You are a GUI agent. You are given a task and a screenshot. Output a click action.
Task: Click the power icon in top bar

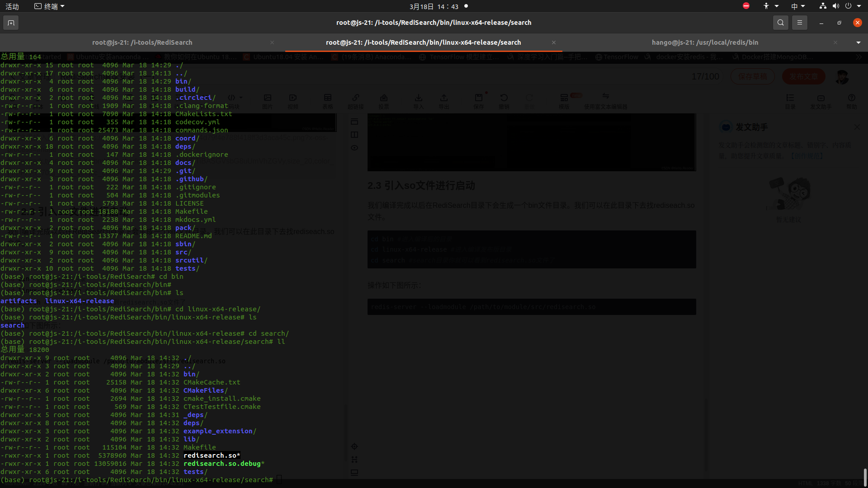tap(848, 6)
